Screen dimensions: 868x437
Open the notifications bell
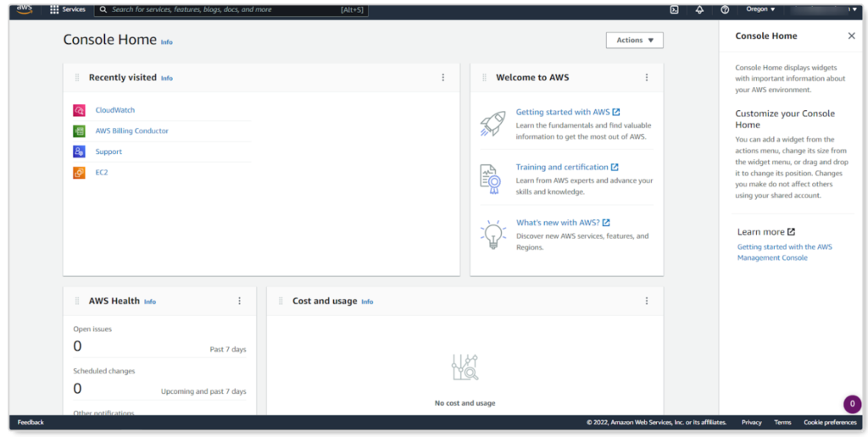point(699,9)
